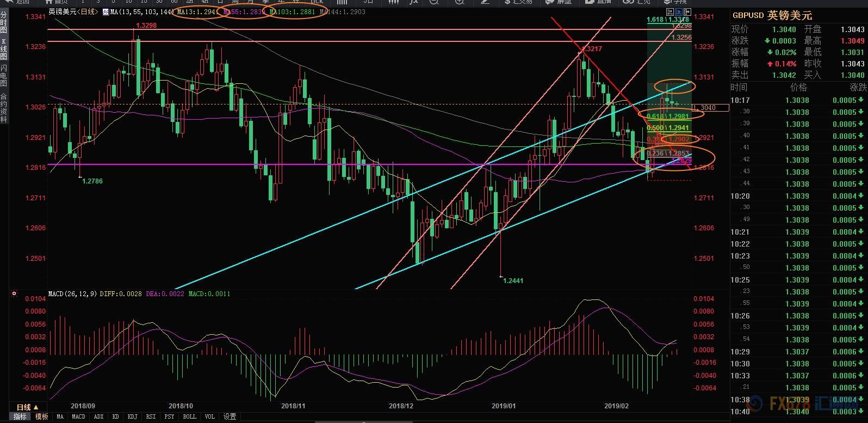Click the MA144:1.2903 value label

pyautogui.click(x=342, y=11)
